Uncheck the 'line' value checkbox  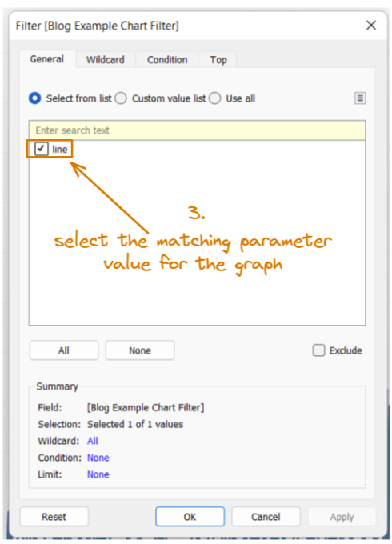[41, 149]
